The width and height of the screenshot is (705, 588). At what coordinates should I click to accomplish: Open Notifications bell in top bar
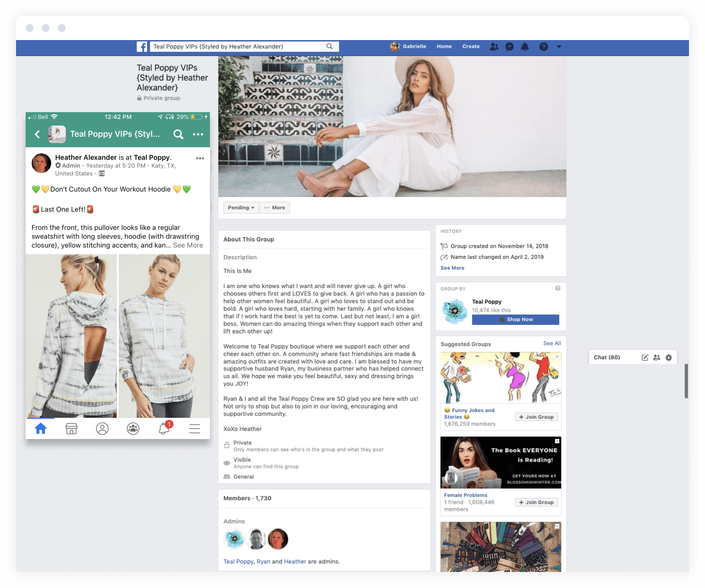pyautogui.click(x=525, y=46)
